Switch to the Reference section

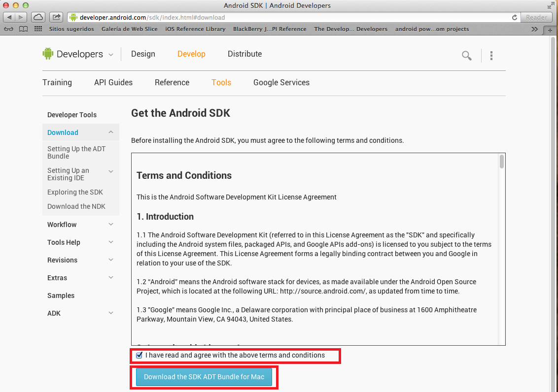172,82
